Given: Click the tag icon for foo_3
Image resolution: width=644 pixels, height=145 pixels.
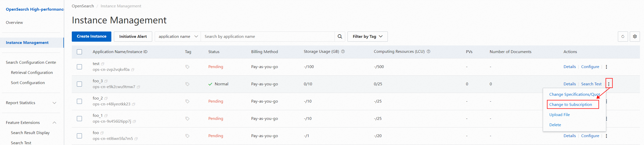Looking at the screenshot, I should (x=187, y=84).
